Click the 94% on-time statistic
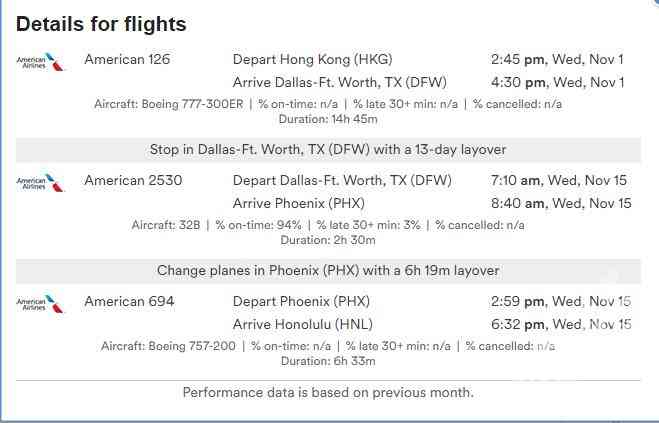 pos(258,225)
